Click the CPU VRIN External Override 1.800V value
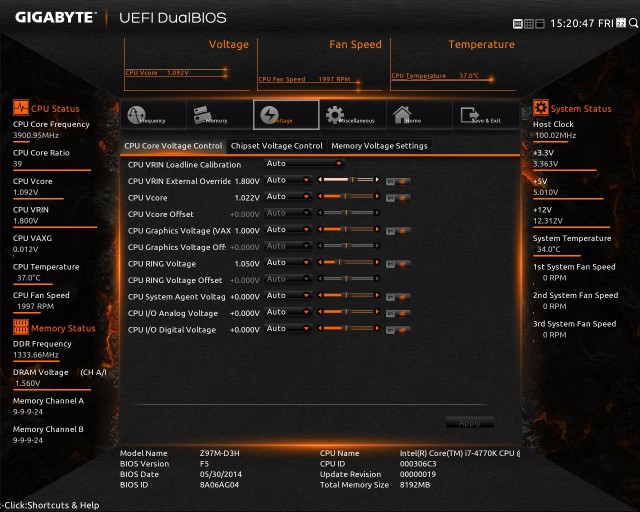 pyautogui.click(x=247, y=181)
